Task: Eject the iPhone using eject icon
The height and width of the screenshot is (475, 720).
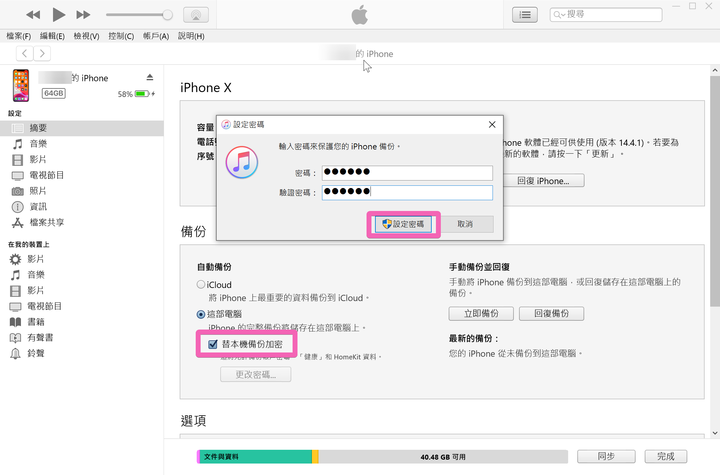Action: [150, 77]
